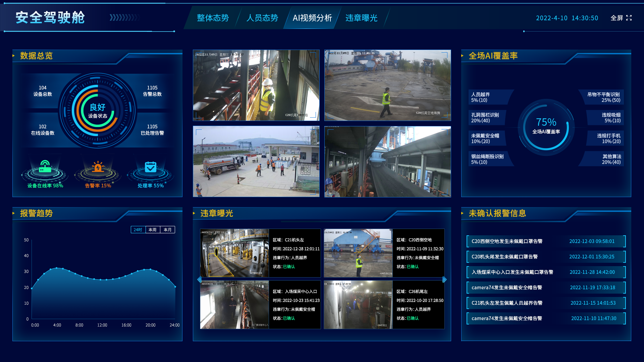Click the right carousel arrow in 违章曝光
Viewport: 644px width, 362px height.
pyautogui.click(x=445, y=279)
